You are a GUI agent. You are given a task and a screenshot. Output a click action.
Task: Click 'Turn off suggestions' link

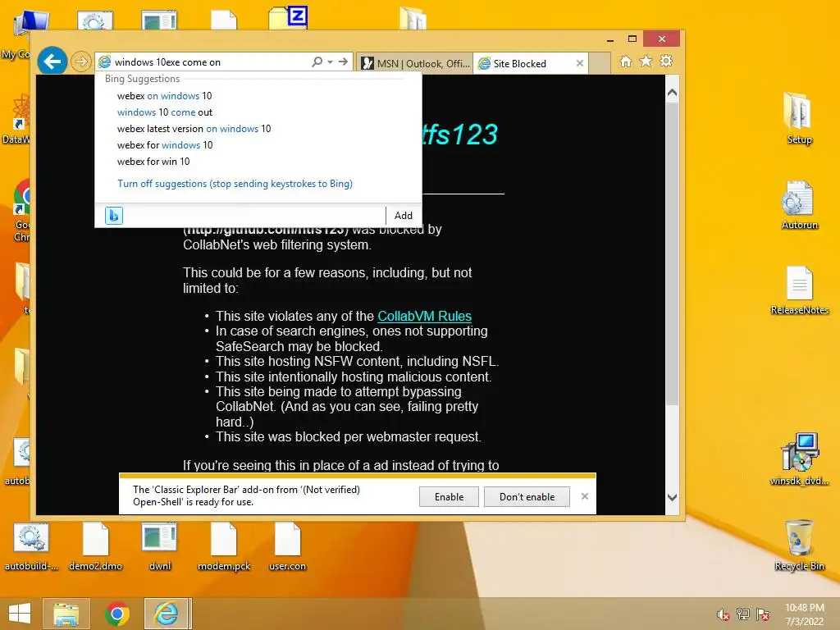(235, 184)
